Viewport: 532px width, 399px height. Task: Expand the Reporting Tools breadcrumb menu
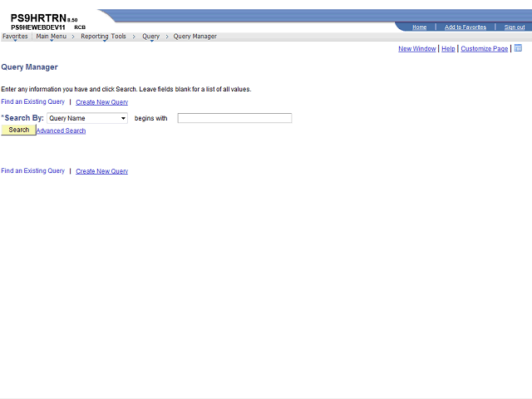click(103, 37)
